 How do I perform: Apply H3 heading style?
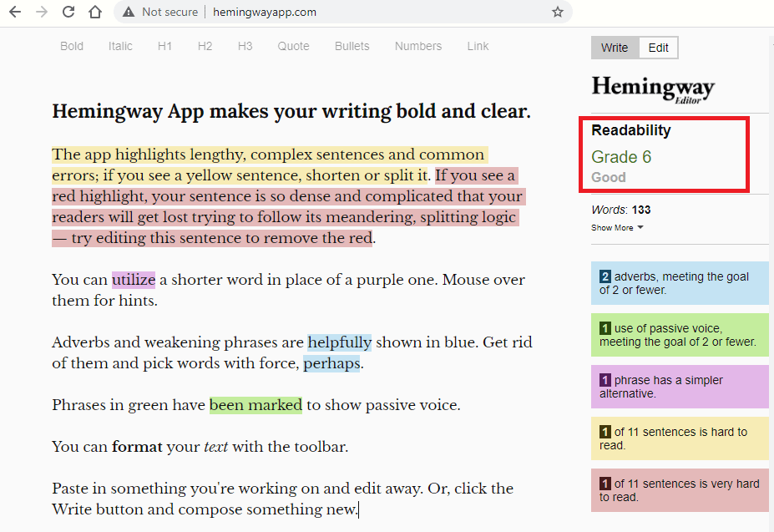tap(245, 46)
